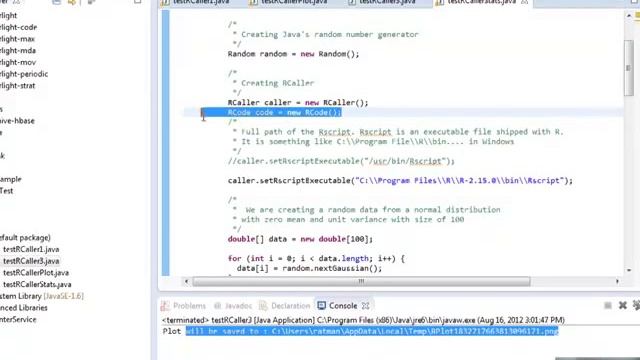Click the Link with Editor arrows icon
Image resolution: width=640 pixels, height=360 pixels.
click(x=72, y=2)
